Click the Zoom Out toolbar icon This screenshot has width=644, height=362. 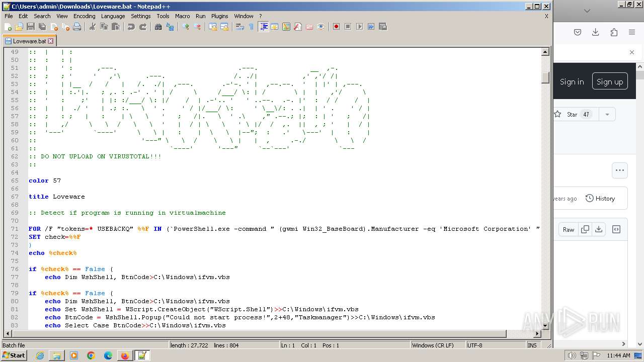click(x=197, y=27)
